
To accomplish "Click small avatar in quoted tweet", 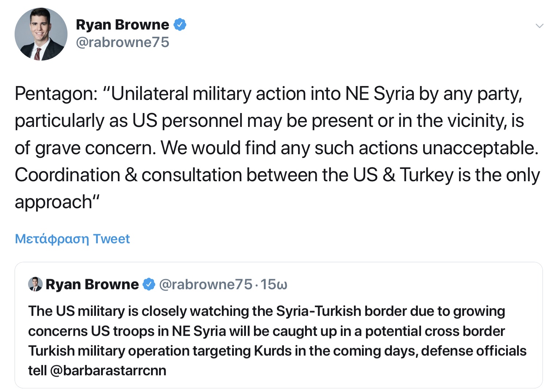I will tap(35, 284).
